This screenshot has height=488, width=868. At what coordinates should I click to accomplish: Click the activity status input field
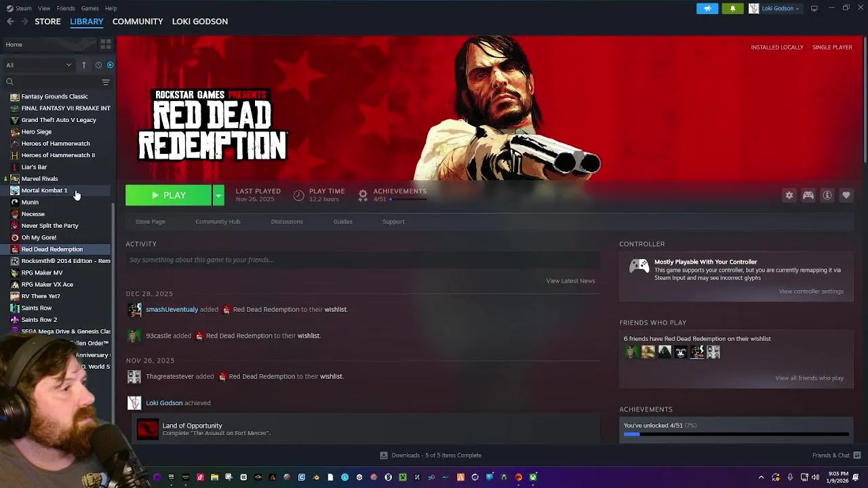pos(363,260)
